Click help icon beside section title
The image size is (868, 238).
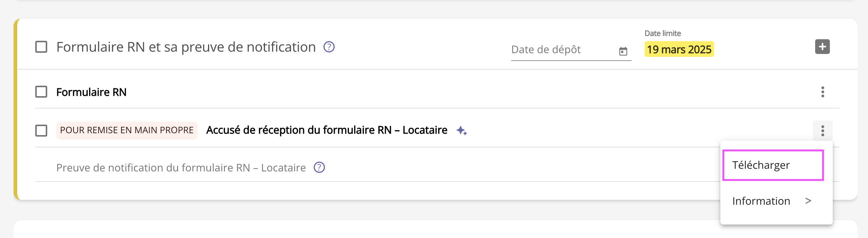coord(329,47)
